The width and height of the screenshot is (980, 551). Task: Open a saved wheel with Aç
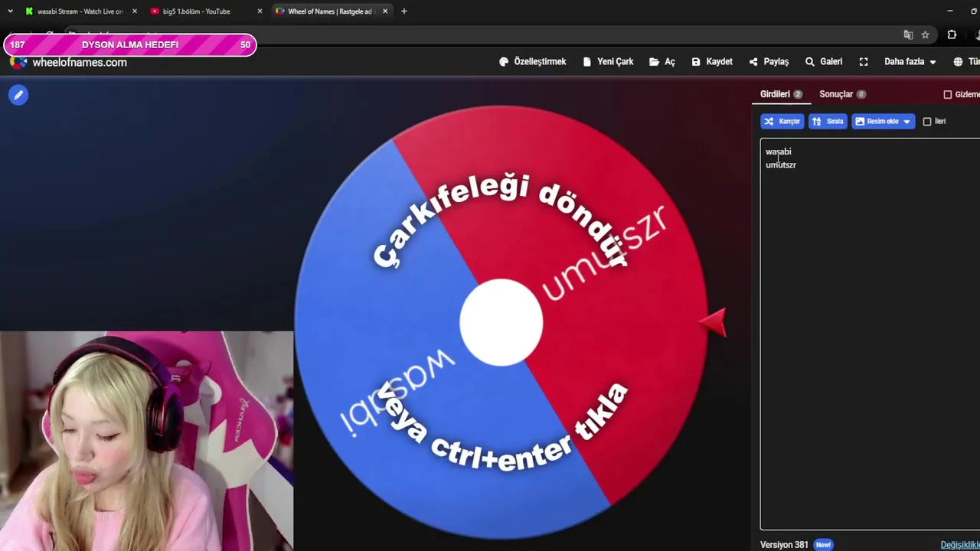coord(662,61)
